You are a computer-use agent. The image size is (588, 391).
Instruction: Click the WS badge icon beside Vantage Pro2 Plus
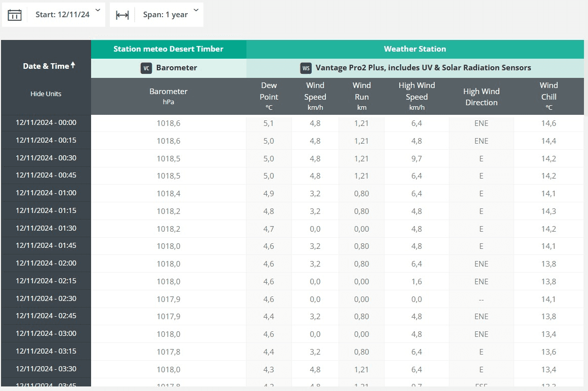pyautogui.click(x=306, y=68)
